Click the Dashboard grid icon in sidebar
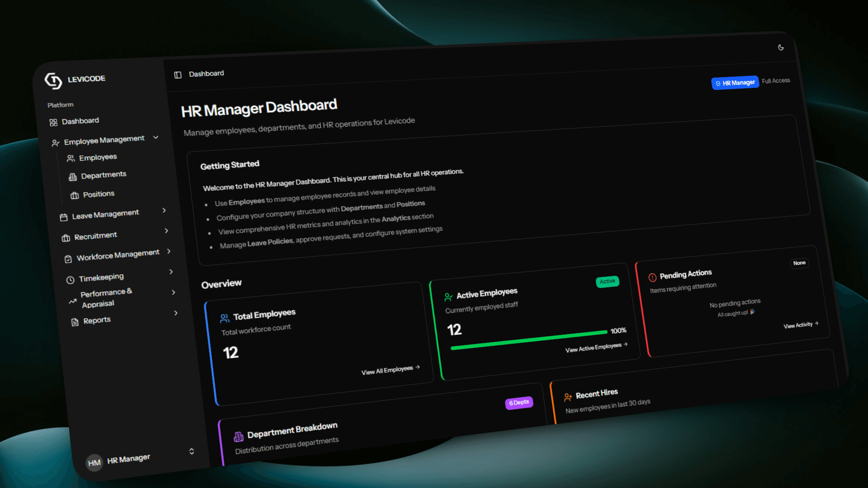This screenshot has width=868, height=488. tap(53, 122)
